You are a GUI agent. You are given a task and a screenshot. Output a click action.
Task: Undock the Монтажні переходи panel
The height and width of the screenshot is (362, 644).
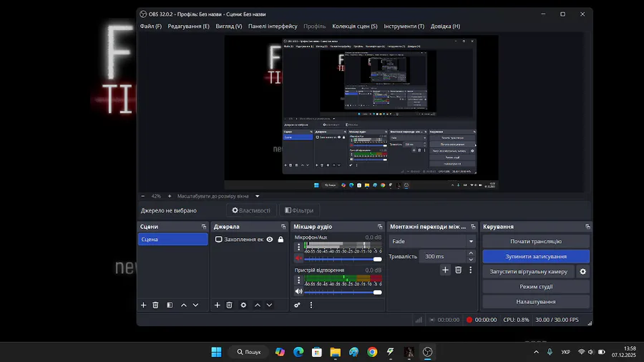473,227
